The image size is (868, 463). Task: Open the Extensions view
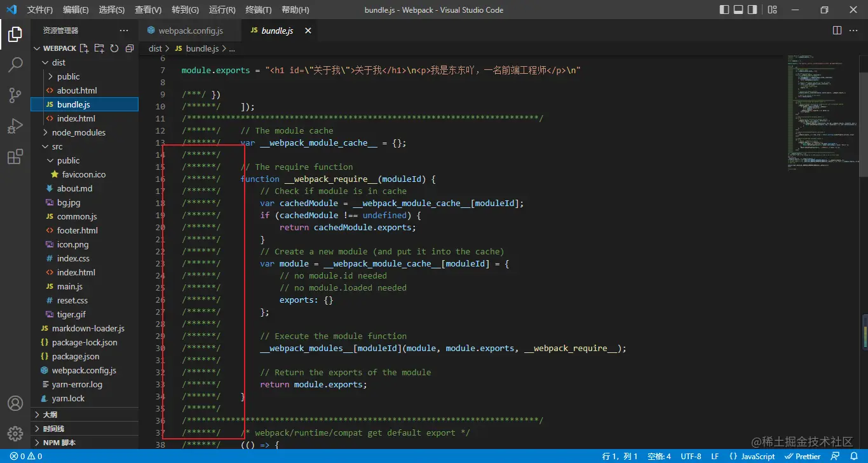(15, 156)
